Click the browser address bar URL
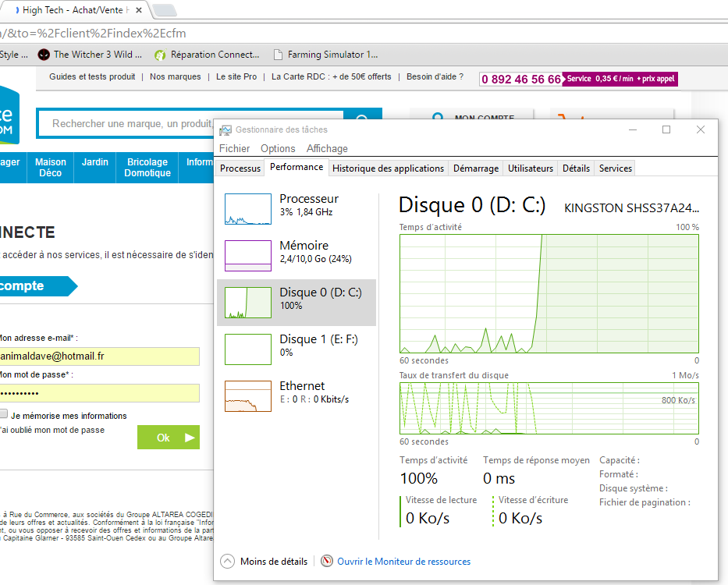Screen dimensions: 728x585 click(x=93, y=34)
